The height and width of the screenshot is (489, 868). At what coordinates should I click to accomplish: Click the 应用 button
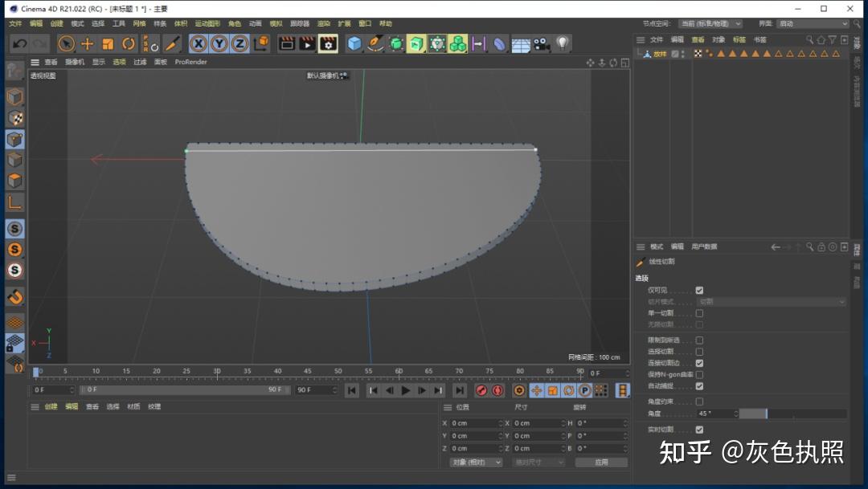point(601,463)
